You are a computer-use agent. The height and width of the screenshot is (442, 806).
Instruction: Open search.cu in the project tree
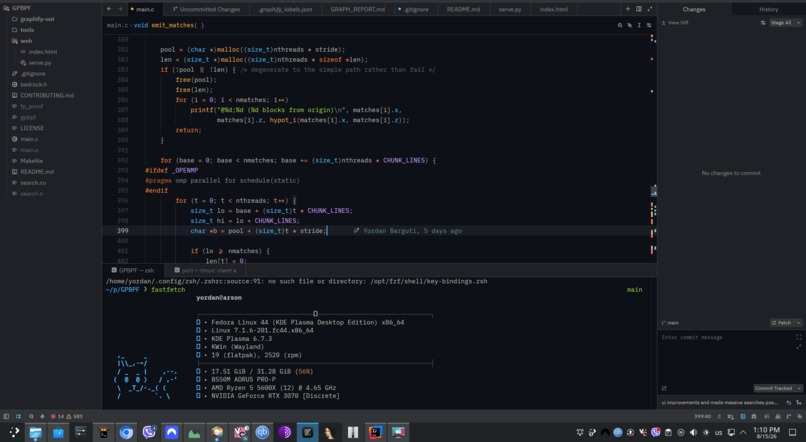tap(33, 182)
